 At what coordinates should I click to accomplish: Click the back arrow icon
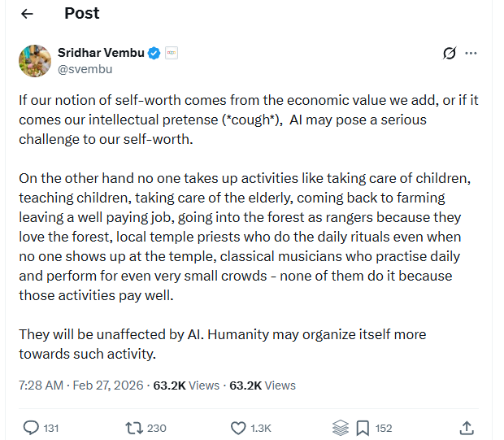click(x=28, y=14)
